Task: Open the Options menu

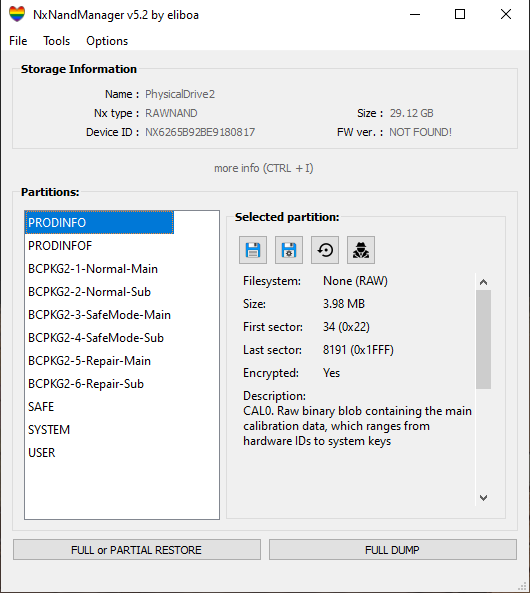Action: click(x=107, y=41)
